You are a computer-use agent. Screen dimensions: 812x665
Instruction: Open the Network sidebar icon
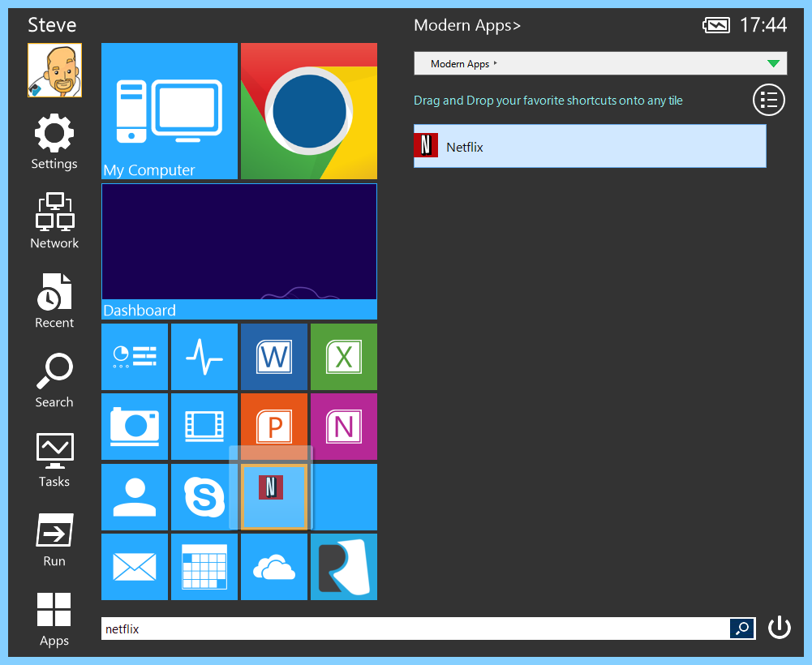[x=54, y=212]
